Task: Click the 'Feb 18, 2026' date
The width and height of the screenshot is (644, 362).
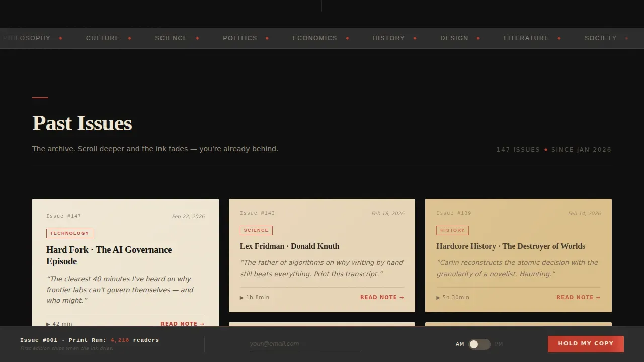Action: coord(388,214)
